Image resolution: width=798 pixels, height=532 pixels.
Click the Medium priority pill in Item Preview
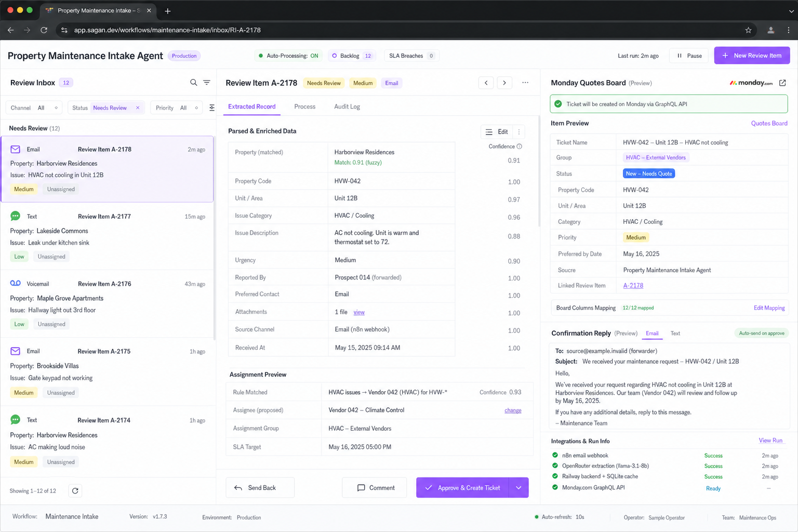click(636, 237)
